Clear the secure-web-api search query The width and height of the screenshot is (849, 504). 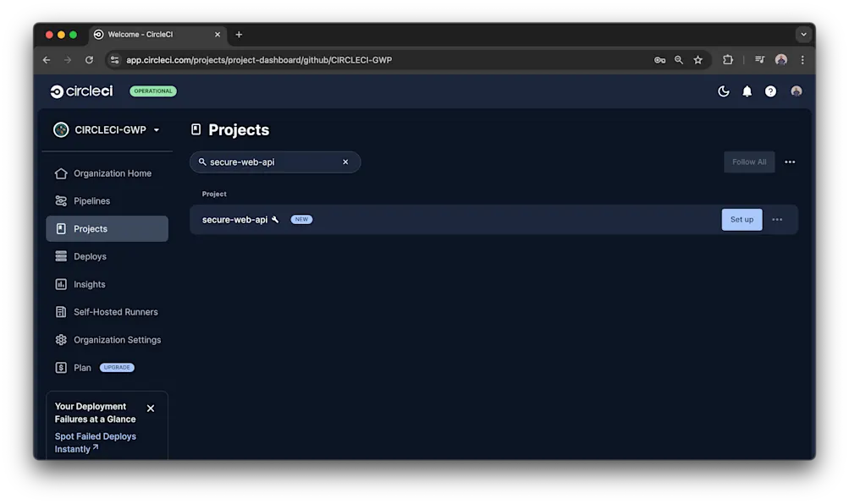pos(345,162)
